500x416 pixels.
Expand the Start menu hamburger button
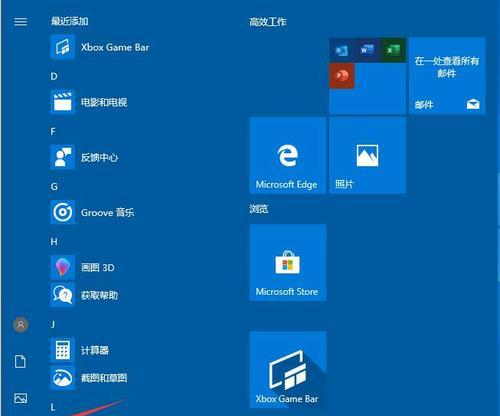(x=21, y=22)
